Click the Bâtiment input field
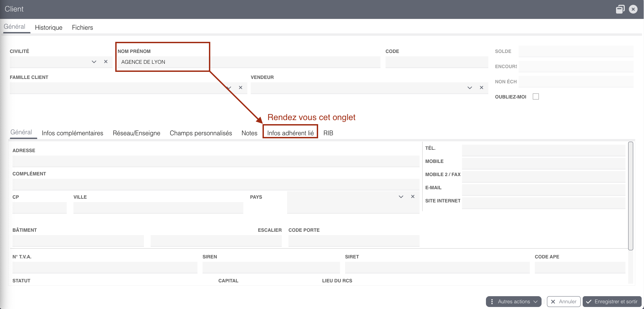The width and height of the screenshot is (644, 309). click(78, 241)
